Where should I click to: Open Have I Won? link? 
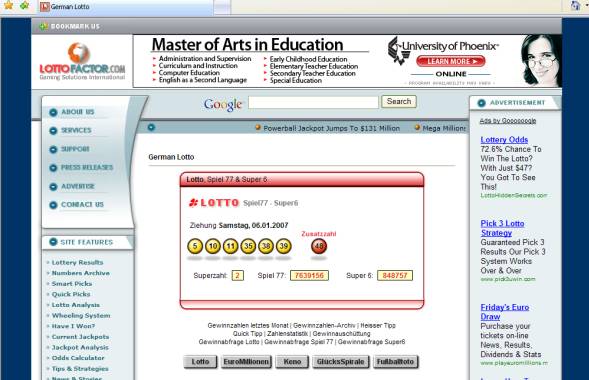coord(73,326)
